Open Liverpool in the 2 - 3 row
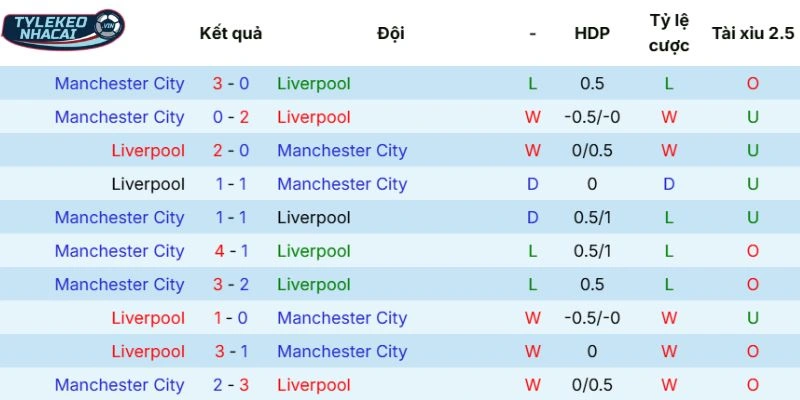The height and width of the screenshot is (400, 800). tap(314, 385)
